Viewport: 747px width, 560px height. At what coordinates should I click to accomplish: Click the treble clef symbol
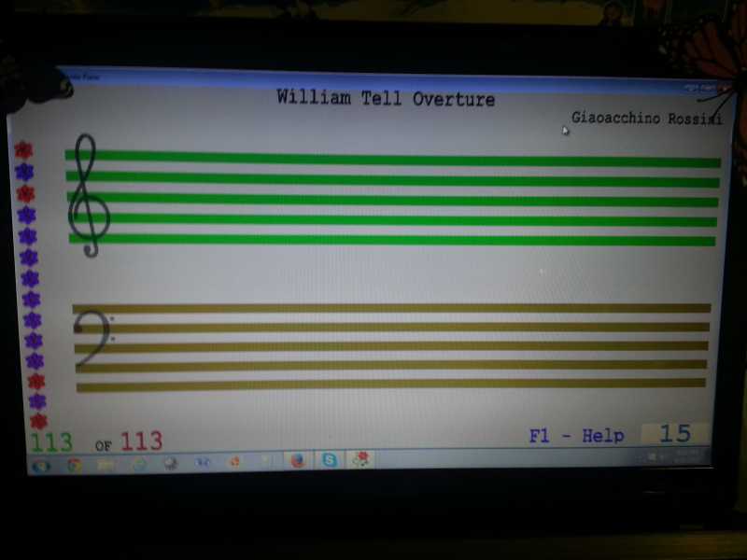click(x=89, y=195)
